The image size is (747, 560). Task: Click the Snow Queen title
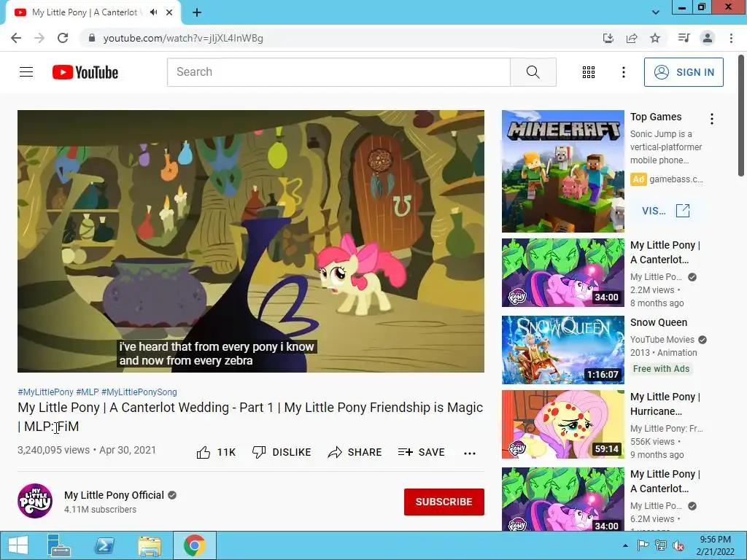point(659,322)
